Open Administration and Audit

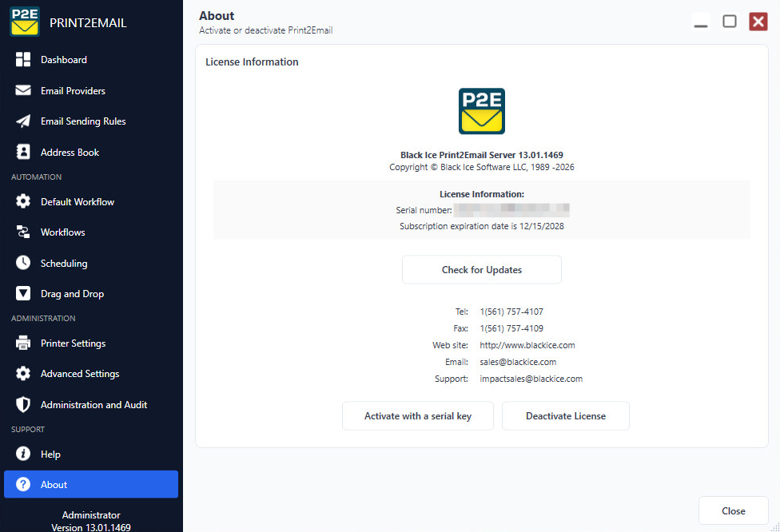tap(91, 405)
